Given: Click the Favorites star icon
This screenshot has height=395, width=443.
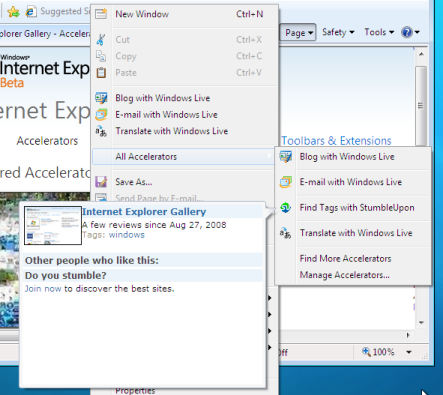Looking at the screenshot, I should [x=13, y=12].
